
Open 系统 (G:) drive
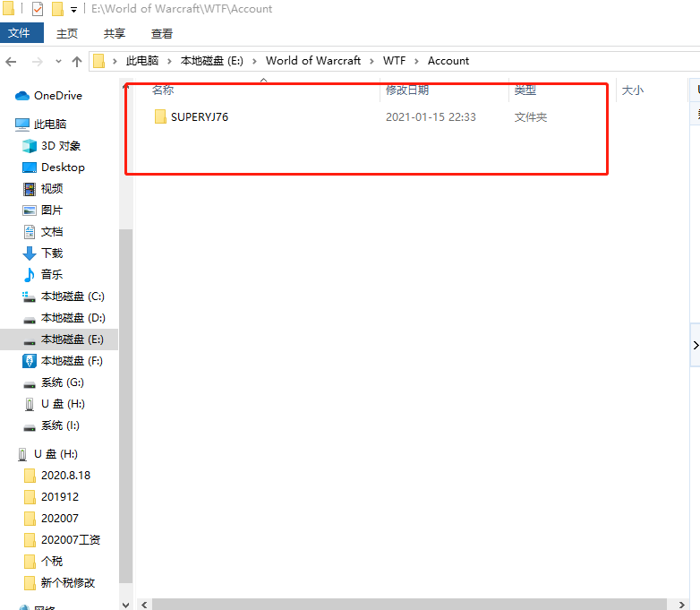(63, 382)
